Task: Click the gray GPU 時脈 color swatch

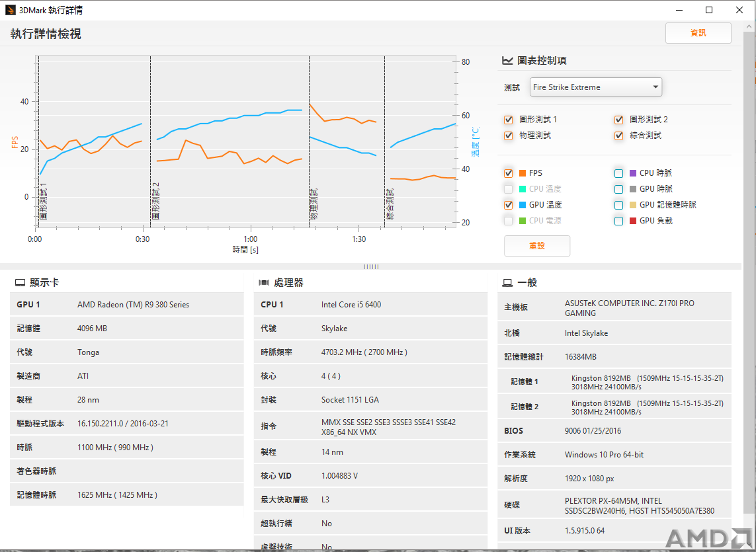Action: point(633,189)
